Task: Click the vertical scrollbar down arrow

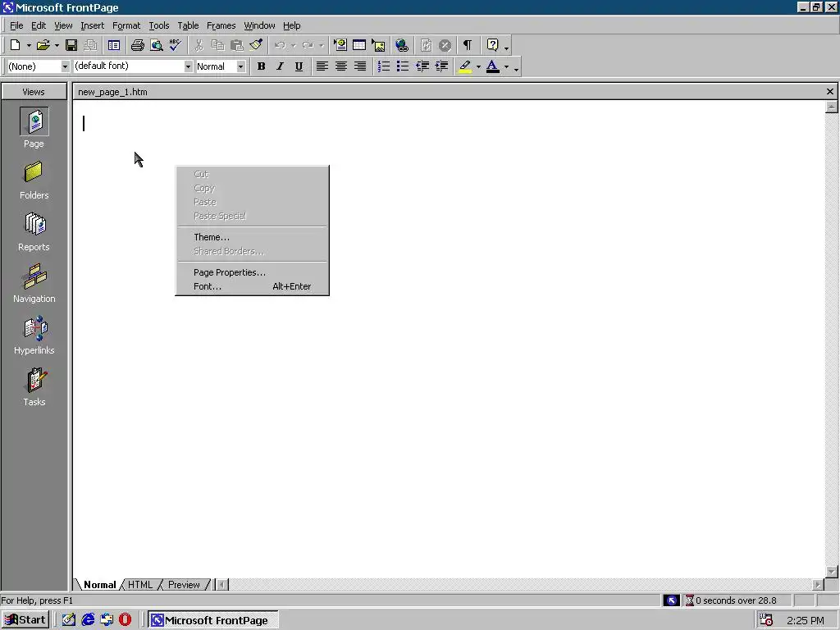Action: coord(832,572)
